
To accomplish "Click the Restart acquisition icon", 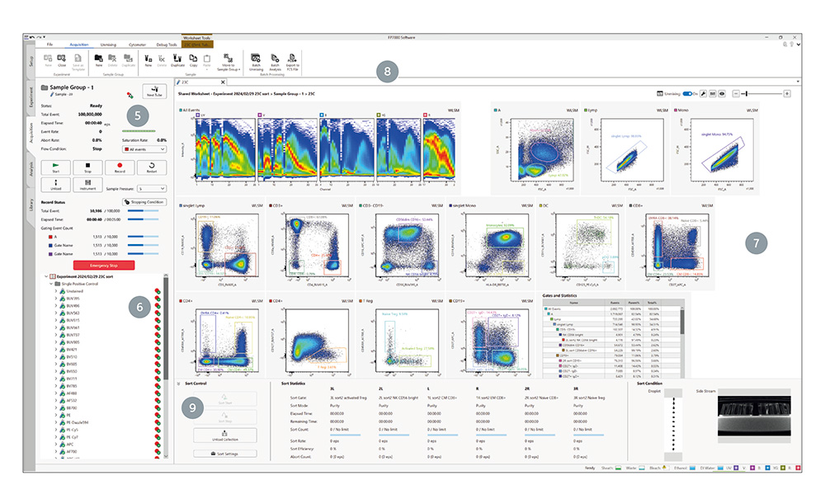I will (x=151, y=167).
